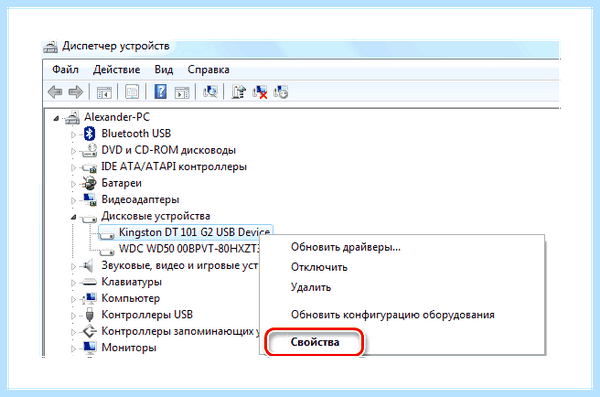Click the Клавиатуры label text
This screenshot has width=600, height=397.
click(x=131, y=282)
